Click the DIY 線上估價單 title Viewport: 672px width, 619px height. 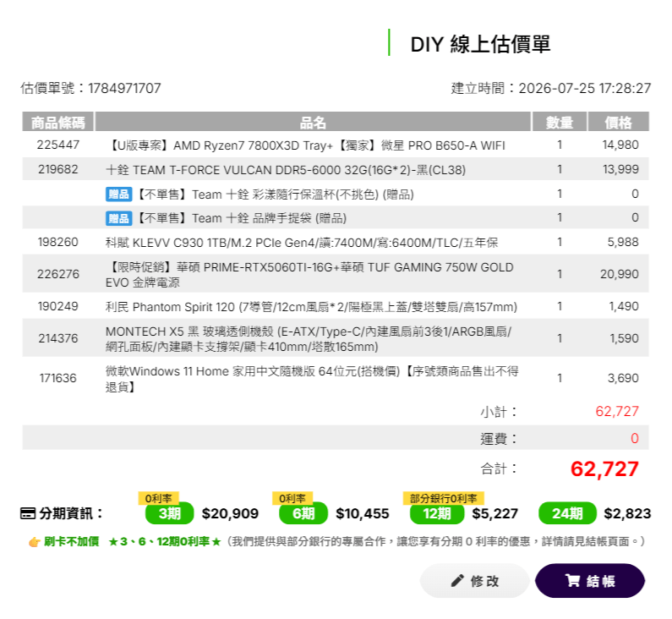click(480, 44)
